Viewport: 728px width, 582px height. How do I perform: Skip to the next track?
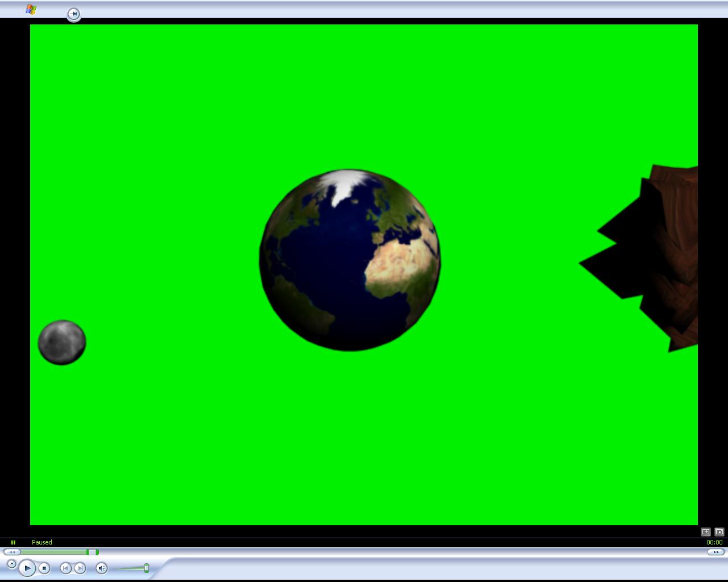(80, 568)
